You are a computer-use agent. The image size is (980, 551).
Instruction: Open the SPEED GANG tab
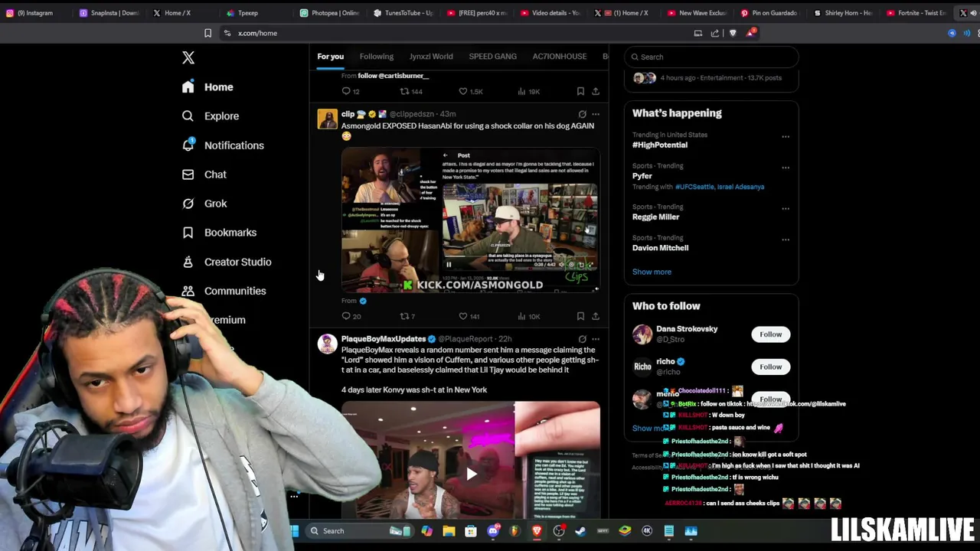492,57
